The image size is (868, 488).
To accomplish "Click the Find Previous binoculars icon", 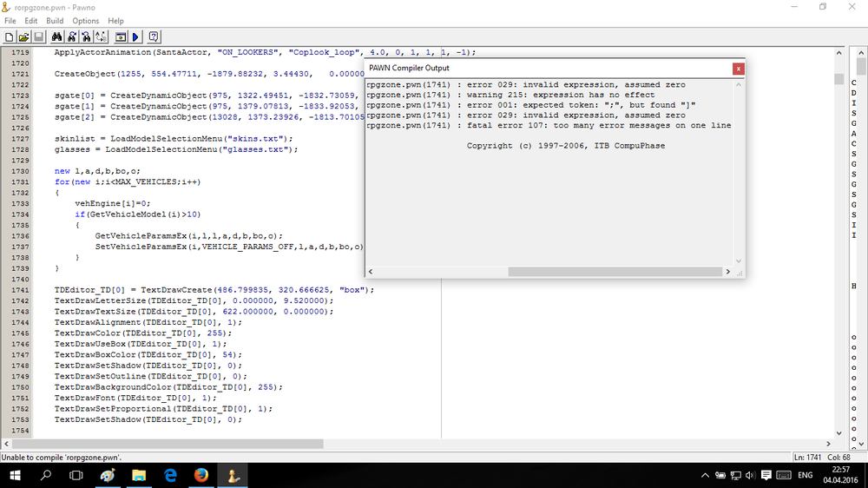I will (x=86, y=37).
